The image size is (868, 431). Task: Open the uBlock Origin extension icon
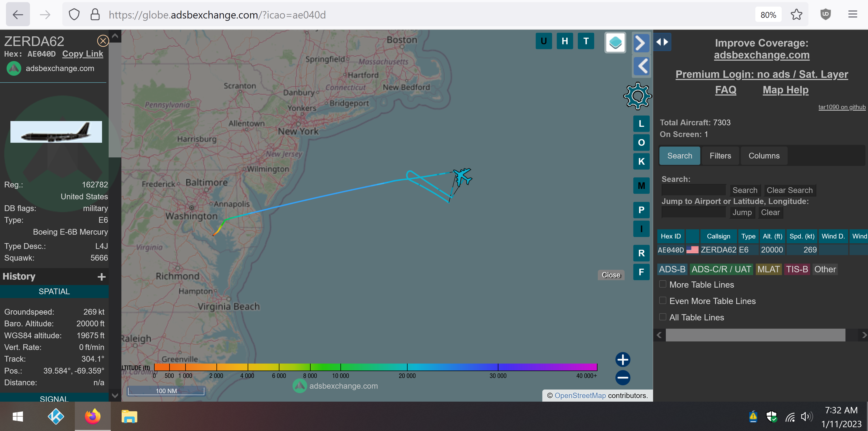pos(825,14)
